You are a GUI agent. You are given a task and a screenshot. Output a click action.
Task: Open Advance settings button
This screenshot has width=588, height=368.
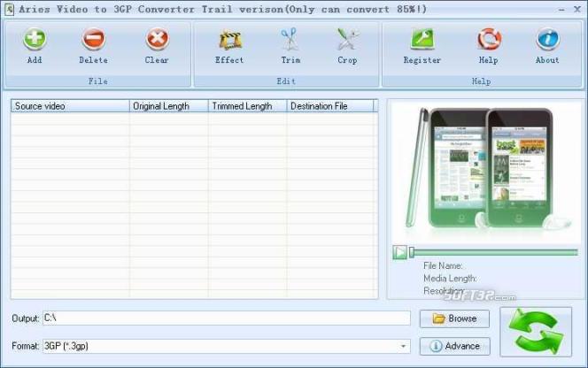tap(455, 346)
